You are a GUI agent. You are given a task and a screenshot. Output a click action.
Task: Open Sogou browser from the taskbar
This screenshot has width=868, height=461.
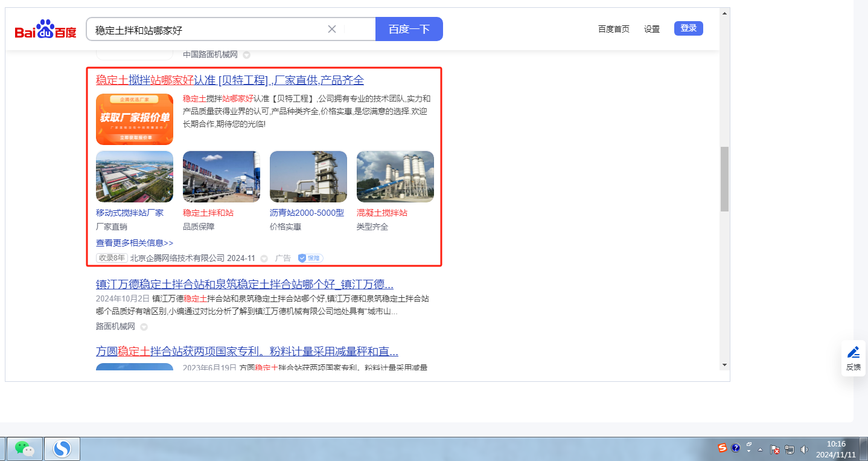pyautogui.click(x=62, y=448)
